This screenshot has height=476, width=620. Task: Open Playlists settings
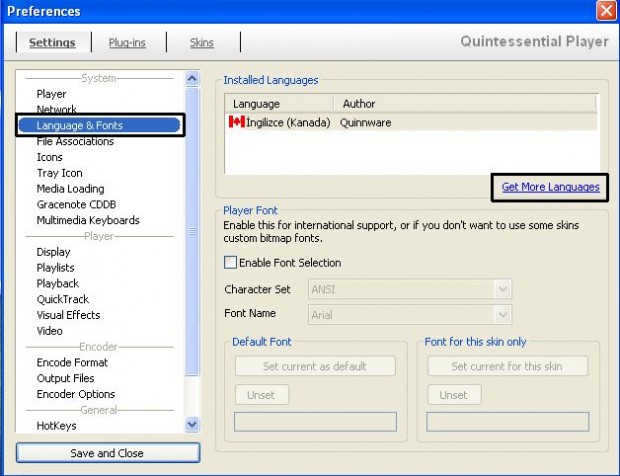(55, 268)
